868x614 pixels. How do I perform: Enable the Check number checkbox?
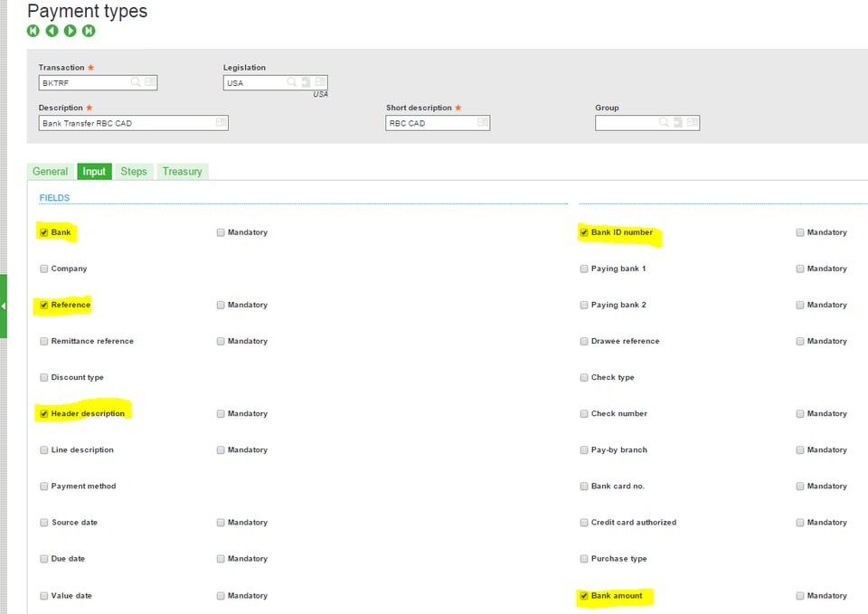pos(584,413)
